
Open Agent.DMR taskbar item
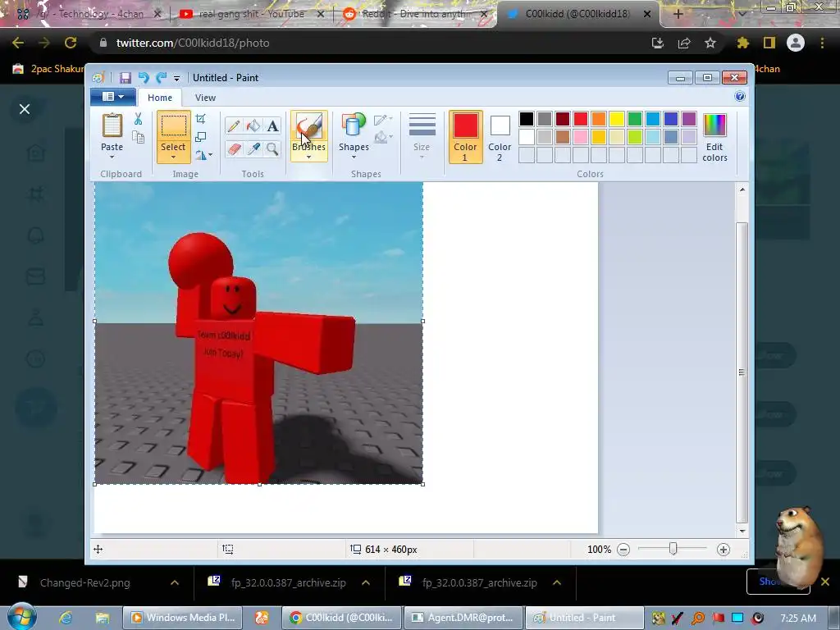tap(463, 618)
